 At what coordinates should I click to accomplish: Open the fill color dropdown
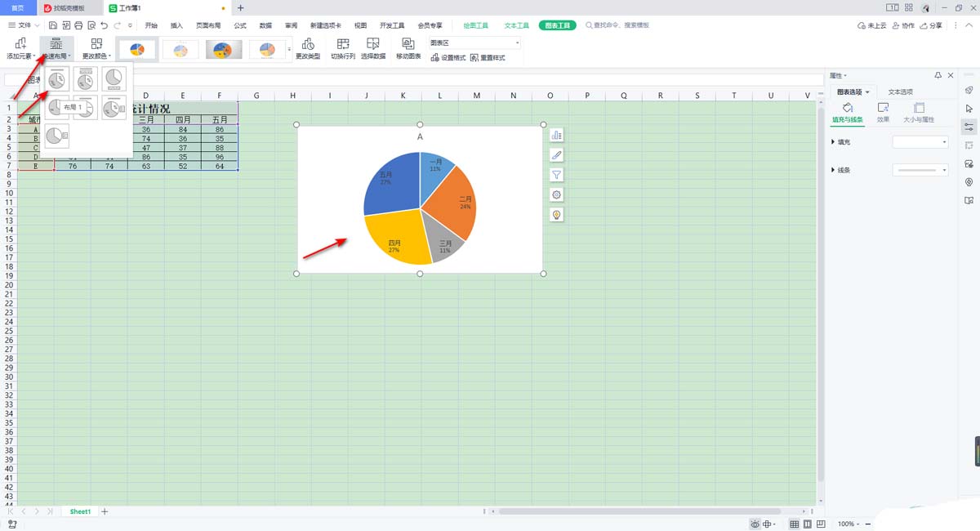point(920,142)
